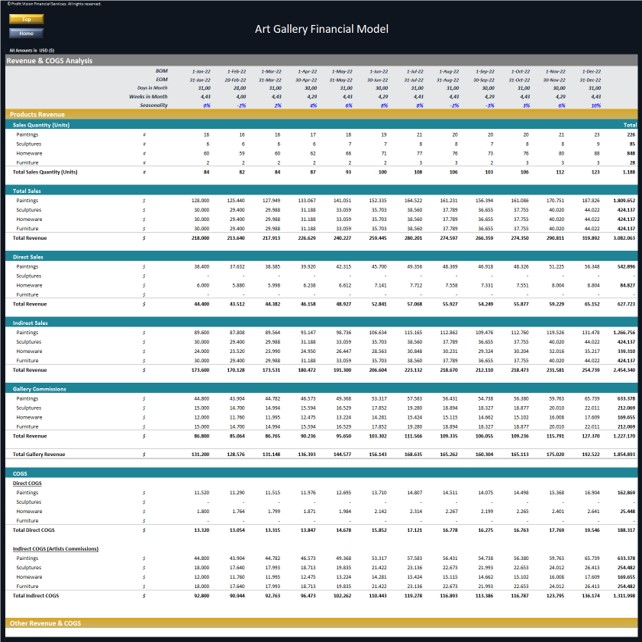Select the Other Revenue & COGS band
The width and height of the screenshot is (642, 642).
[x=321, y=623]
